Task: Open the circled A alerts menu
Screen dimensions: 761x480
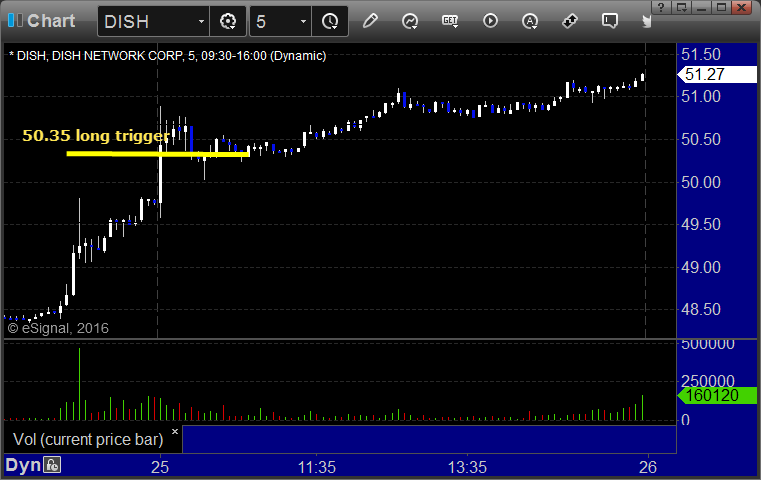Action: pos(529,21)
